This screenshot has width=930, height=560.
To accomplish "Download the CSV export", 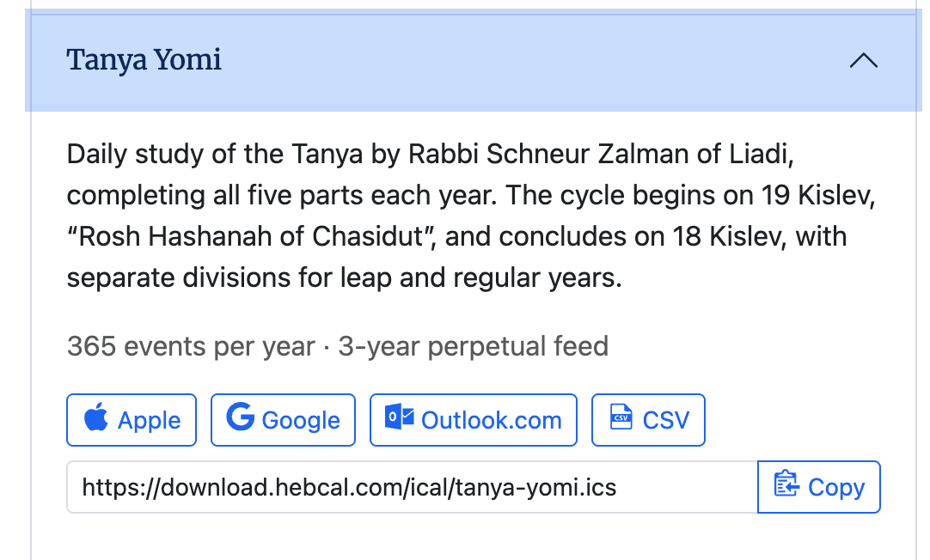I will click(x=648, y=420).
